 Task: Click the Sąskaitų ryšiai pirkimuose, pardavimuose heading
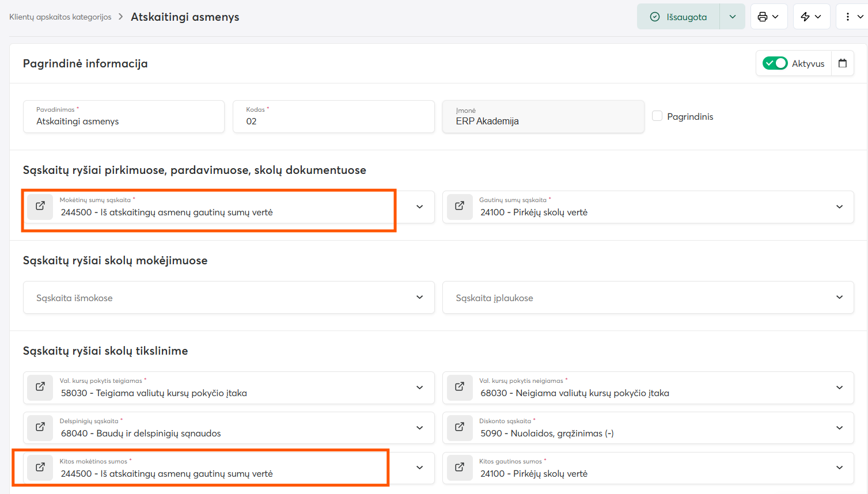point(195,170)
